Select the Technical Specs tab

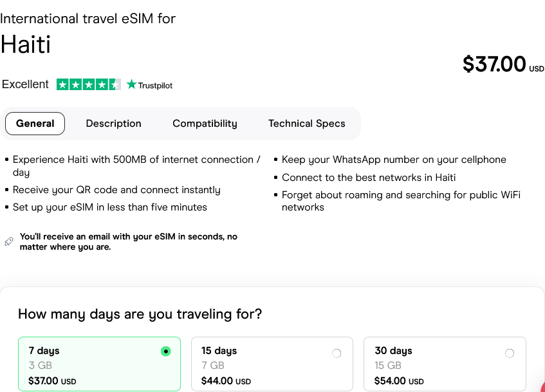click(x=306, y=124)
